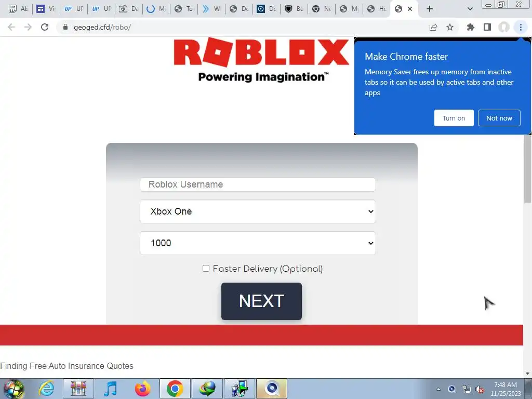Open the blue Q app on taskbar
532x399 pixels.
[x=271, y=389]
